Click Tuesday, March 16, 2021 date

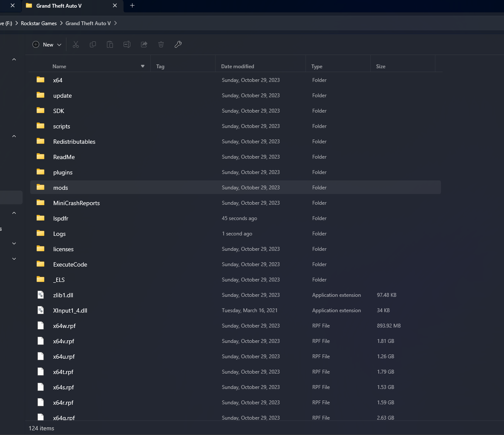point(250,310)
